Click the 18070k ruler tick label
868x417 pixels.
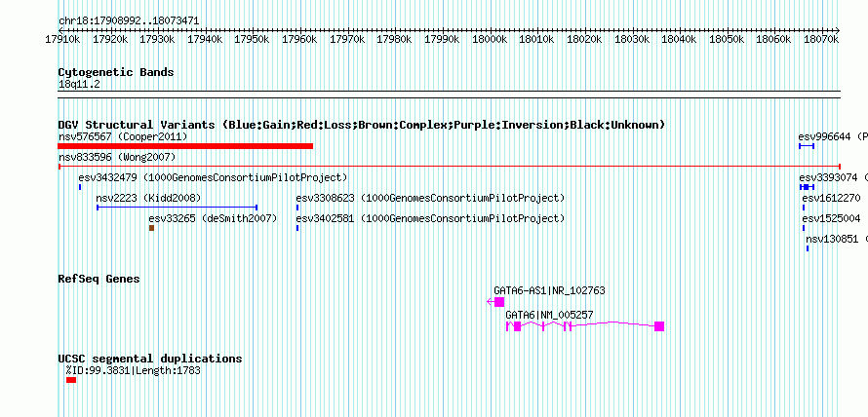[820, 39]
